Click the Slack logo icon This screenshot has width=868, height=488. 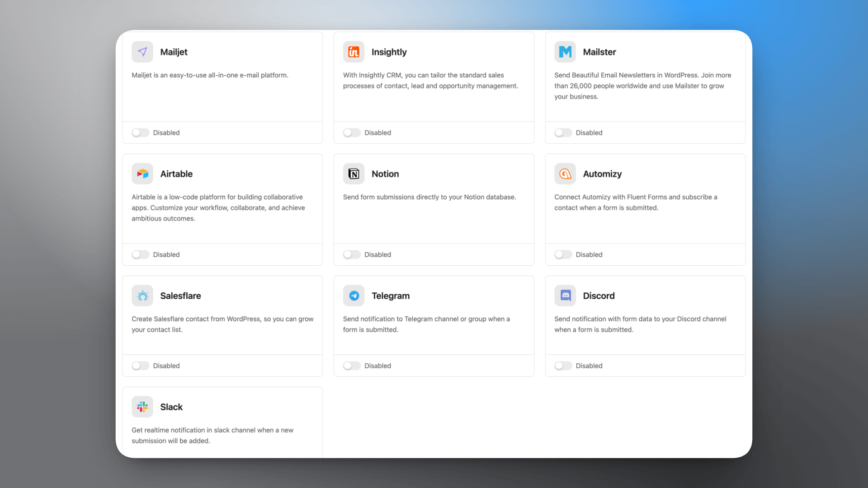tap(142, 407)
